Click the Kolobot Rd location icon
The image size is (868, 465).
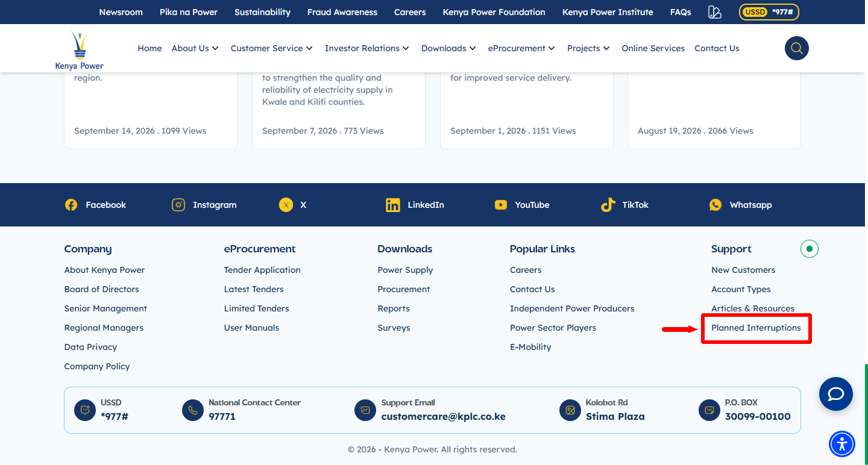point(570,410)
